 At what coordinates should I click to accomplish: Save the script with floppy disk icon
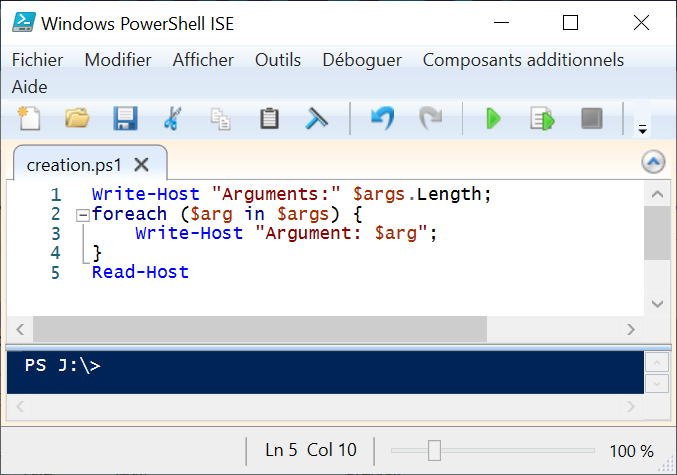(125, 118)
